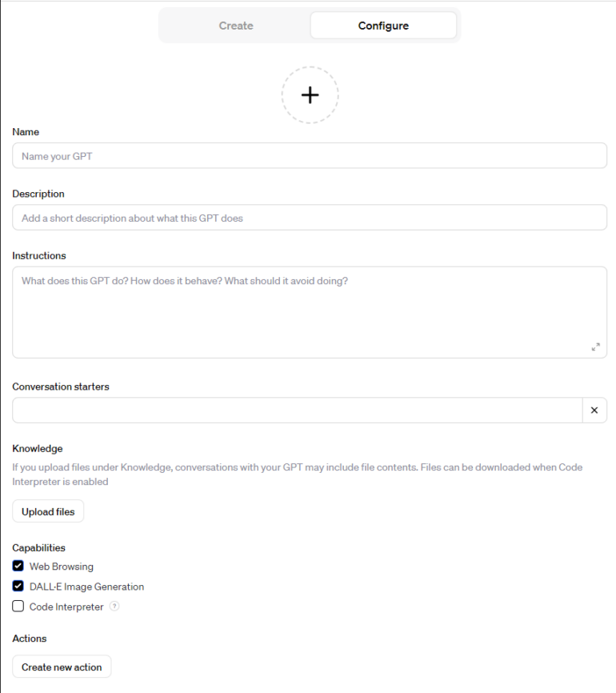Open the help tooltip next to Code Interpreter

click(x=113, y=607)
